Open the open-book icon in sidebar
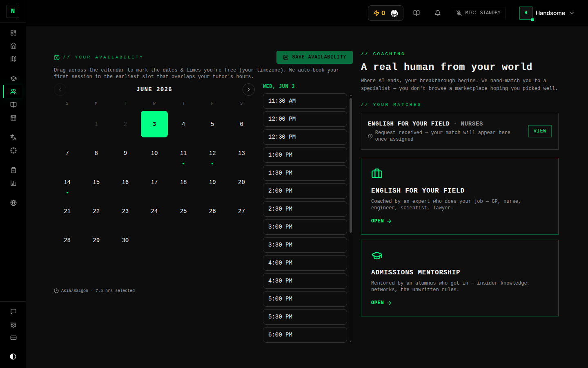 (x=13, y=105)
